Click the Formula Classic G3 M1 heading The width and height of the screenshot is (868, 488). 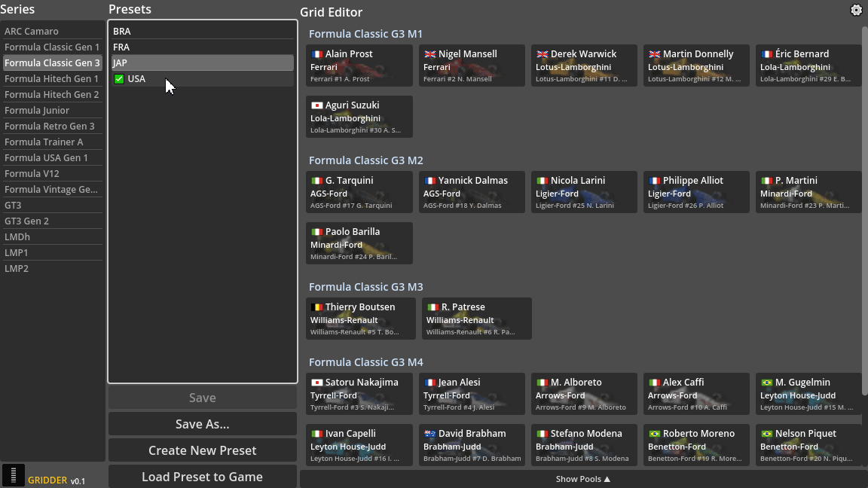click(x=365, y=35)
